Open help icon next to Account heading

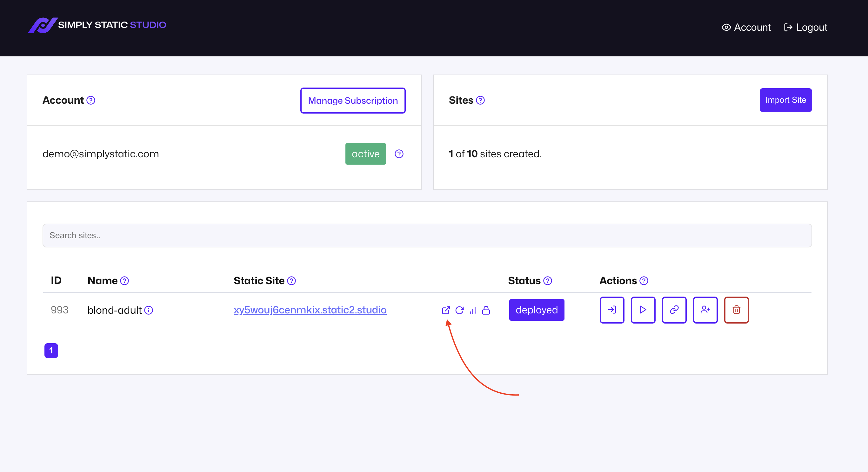coord(91,100)
